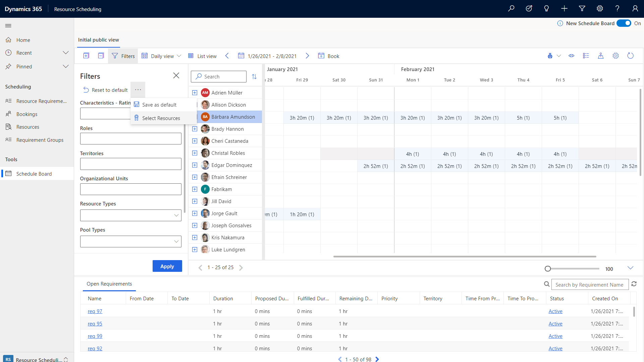Click Apply button to apply filters

(x=167, y=266)
